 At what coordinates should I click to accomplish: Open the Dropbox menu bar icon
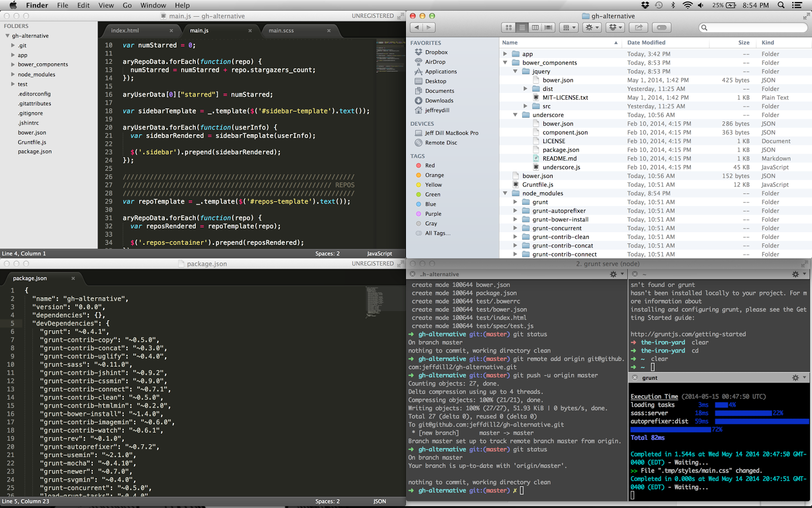point(645,5)
